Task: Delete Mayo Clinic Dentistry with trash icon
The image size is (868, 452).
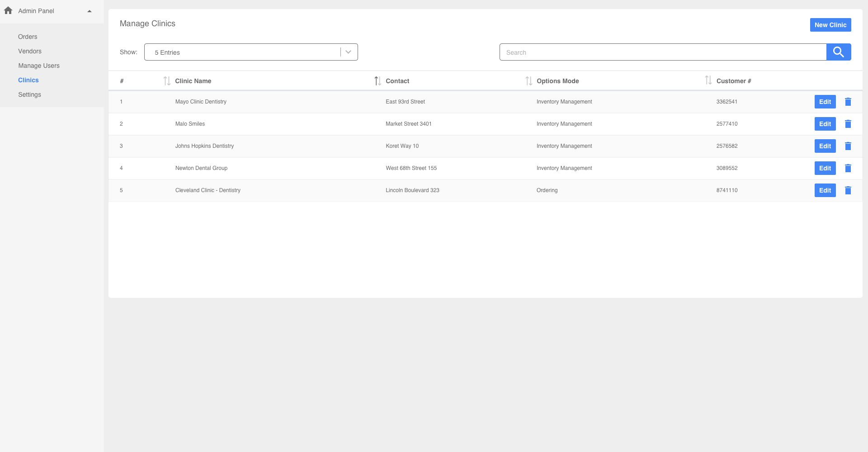Action: 848,102
